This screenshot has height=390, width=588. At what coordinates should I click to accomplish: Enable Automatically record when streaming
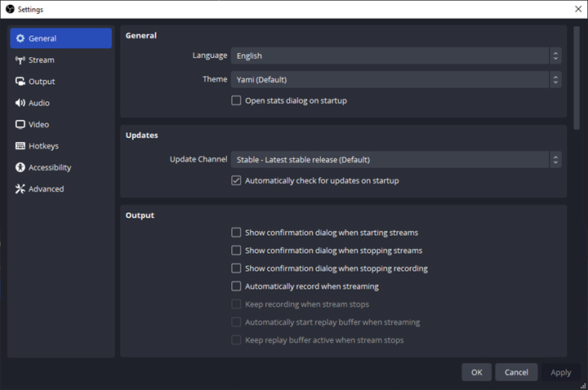[237, 286]
